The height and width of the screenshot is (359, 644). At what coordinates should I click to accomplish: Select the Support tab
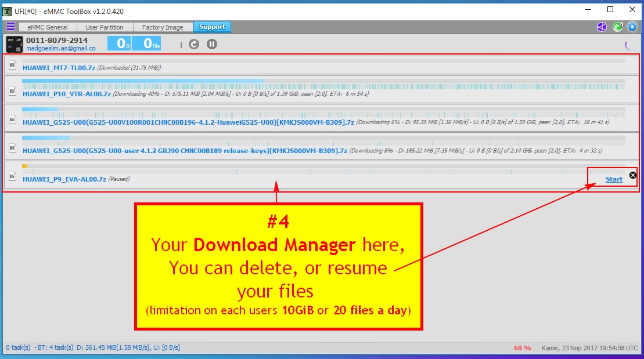(x=212, y=27)
